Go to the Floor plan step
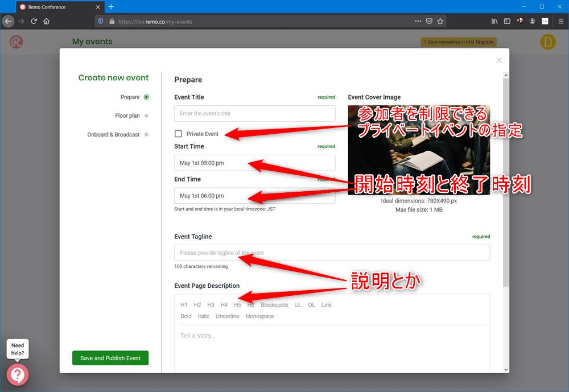The width and height of the screenshot is (569, 392). point(131,116)
